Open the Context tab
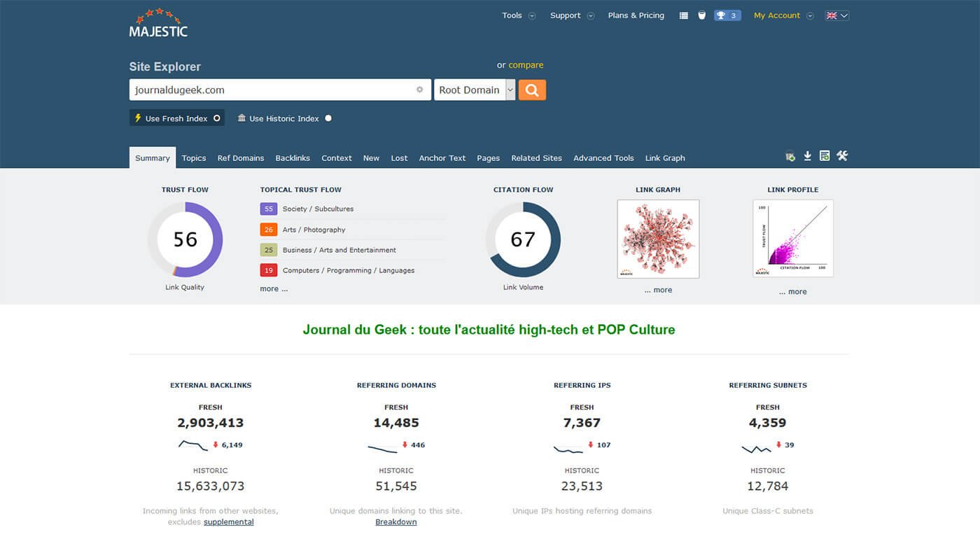 337,157
